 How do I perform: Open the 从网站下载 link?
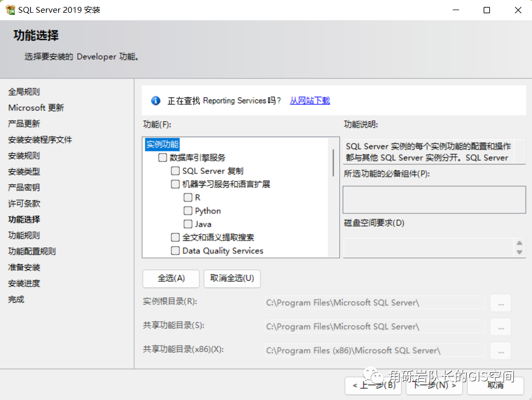(310, 101)
